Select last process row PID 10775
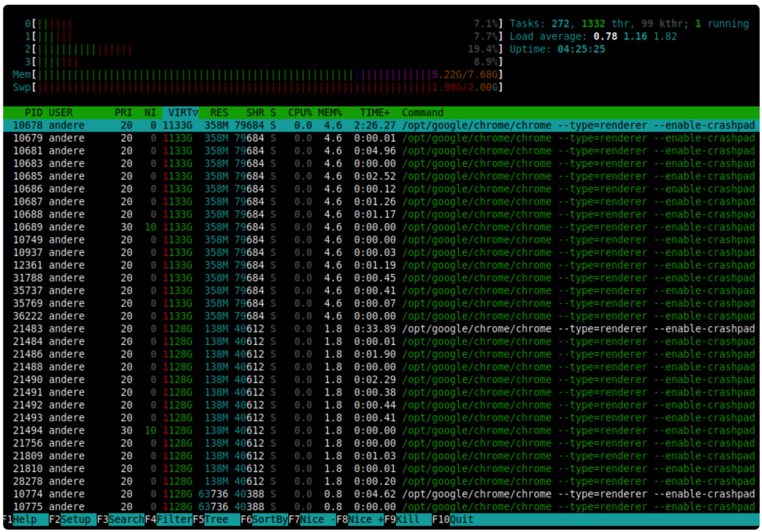This screenshot has height=532, width=762. 381,507
